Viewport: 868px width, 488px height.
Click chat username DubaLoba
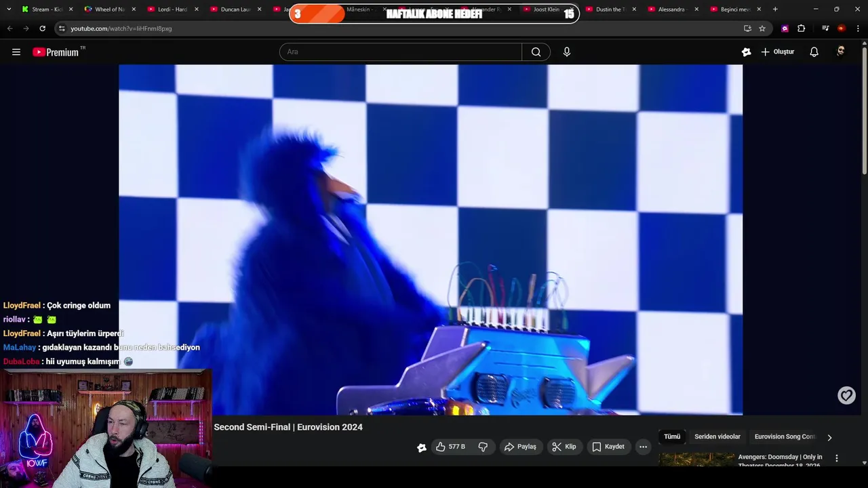click(x=21, y=362)
